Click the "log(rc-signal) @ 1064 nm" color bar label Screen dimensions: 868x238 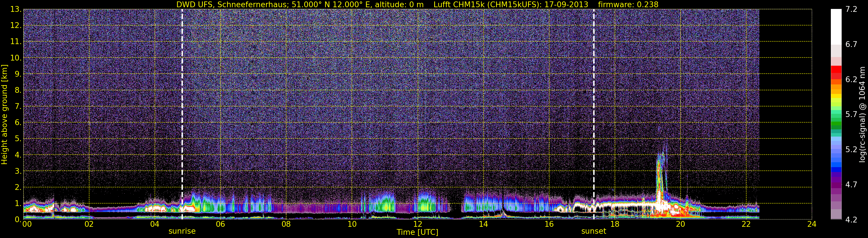[x=862, y=114]
